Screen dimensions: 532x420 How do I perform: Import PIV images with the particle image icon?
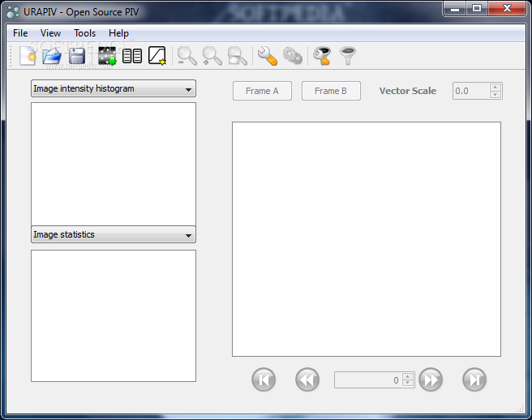tap(107, 56)
